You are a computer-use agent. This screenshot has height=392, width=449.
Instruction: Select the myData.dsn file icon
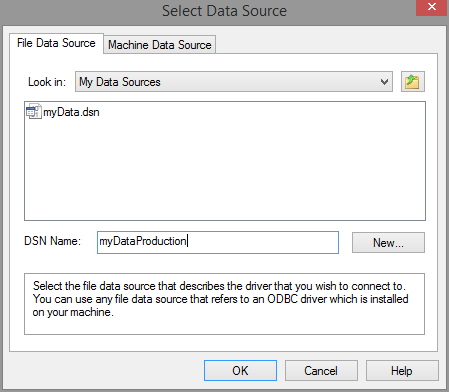tap(34, 112)
